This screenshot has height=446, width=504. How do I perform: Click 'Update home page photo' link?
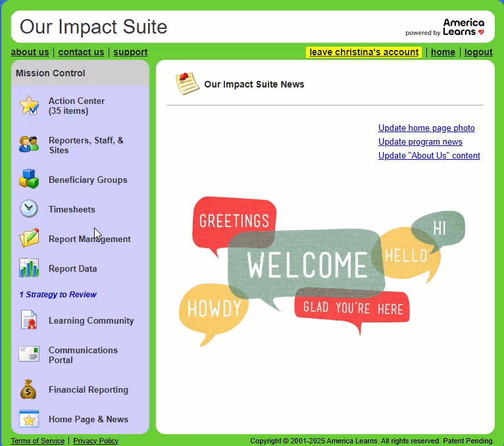(x=426, y=128)
